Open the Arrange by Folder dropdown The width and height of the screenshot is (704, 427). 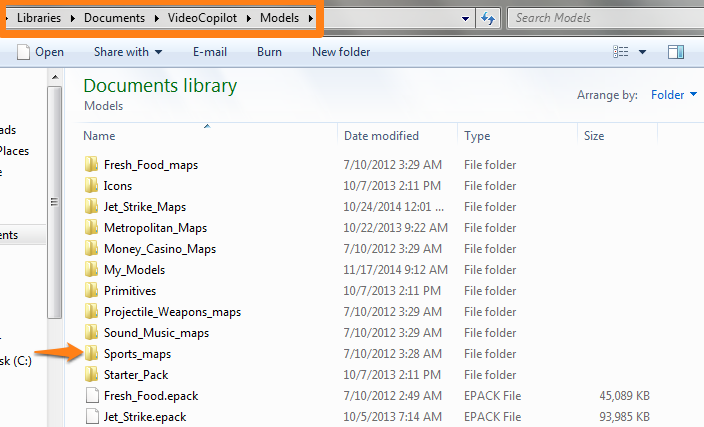(x=673, y=95)
